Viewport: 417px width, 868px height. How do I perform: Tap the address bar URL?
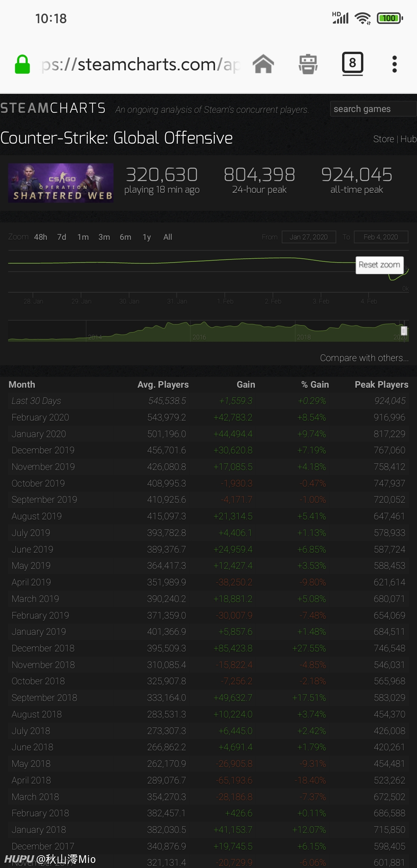pos(141,64)
